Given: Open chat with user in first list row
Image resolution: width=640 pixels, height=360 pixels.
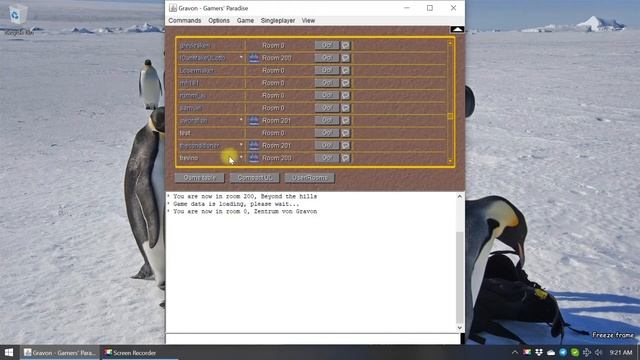Looking at the screenshot, I should [346, 45].
